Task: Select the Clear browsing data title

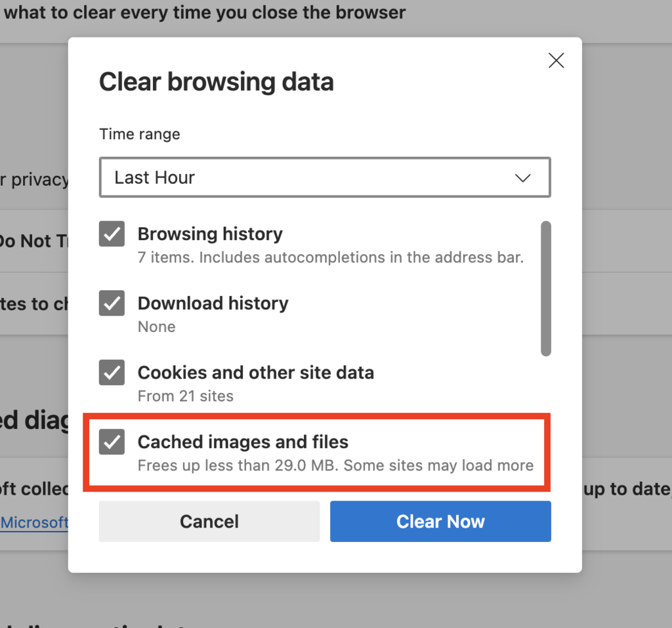Action: 217,81
